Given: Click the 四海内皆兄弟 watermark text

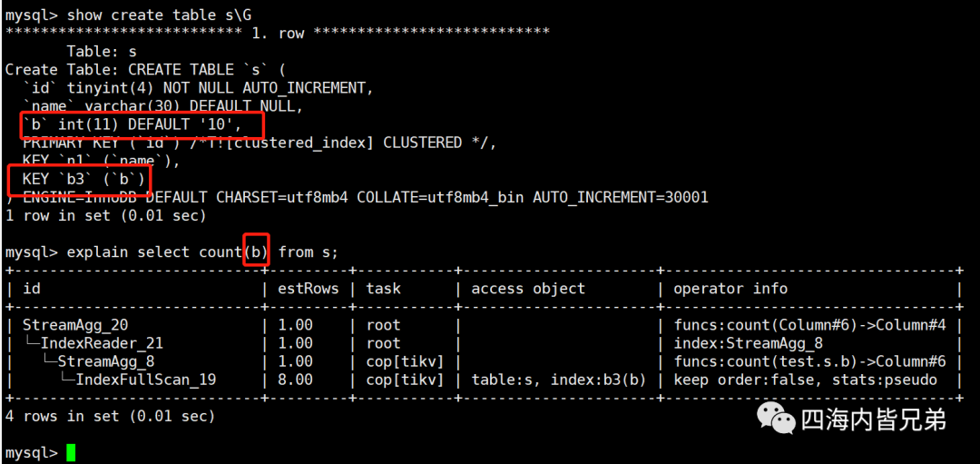Looking at the screenshot, I should (874, 420).
